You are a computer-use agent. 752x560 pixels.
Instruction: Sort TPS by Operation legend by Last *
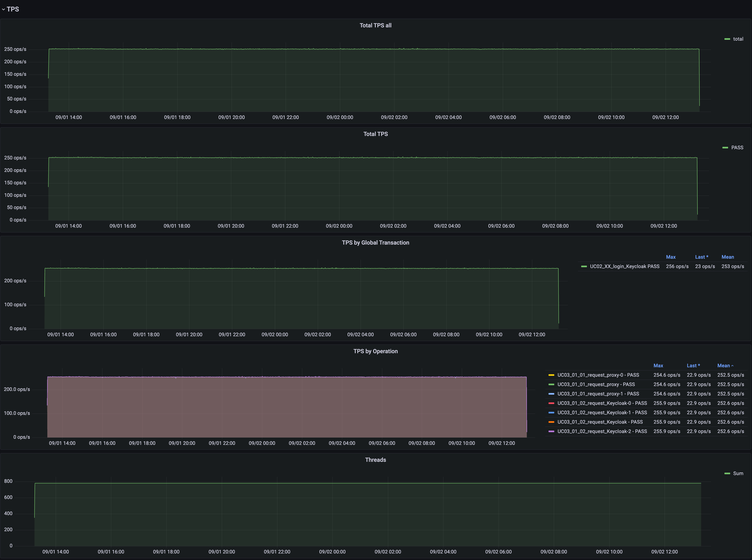(x=693, y=365)
